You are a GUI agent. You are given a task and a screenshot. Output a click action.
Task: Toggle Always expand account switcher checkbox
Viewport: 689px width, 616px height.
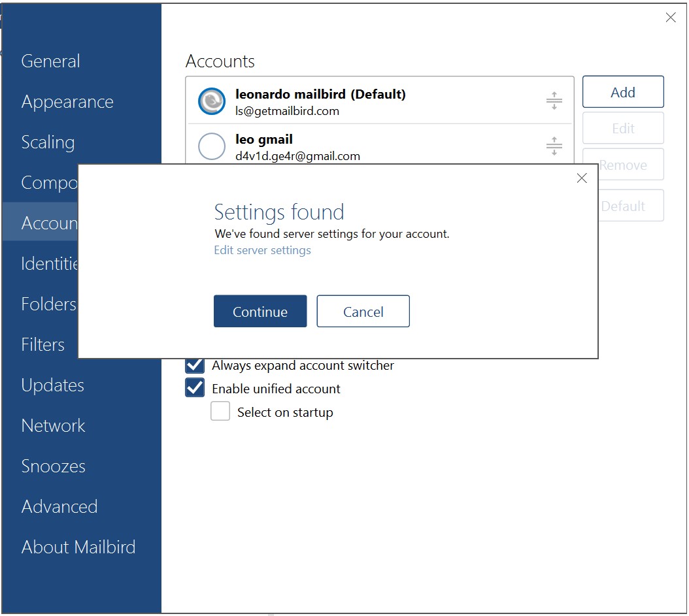[195, 366]
